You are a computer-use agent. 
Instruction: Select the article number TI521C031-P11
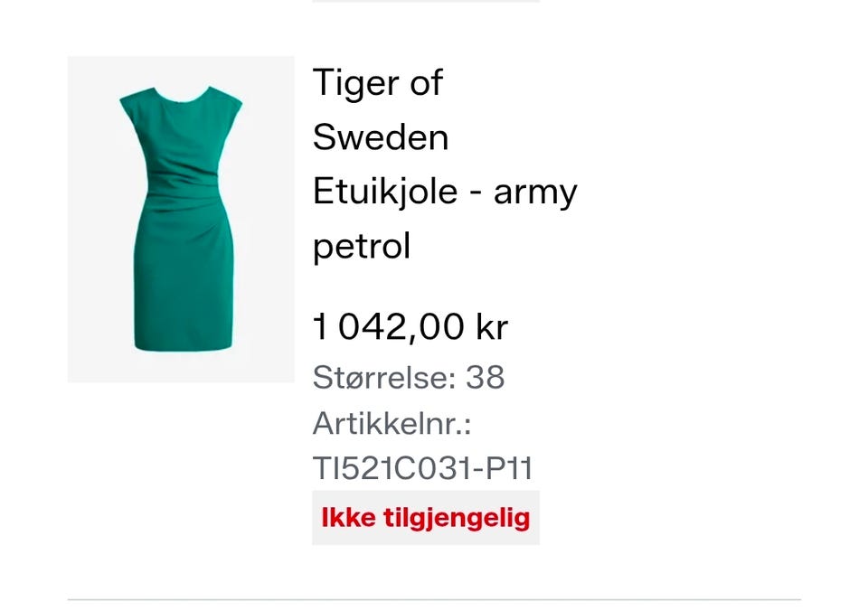[x=422, y=468]
